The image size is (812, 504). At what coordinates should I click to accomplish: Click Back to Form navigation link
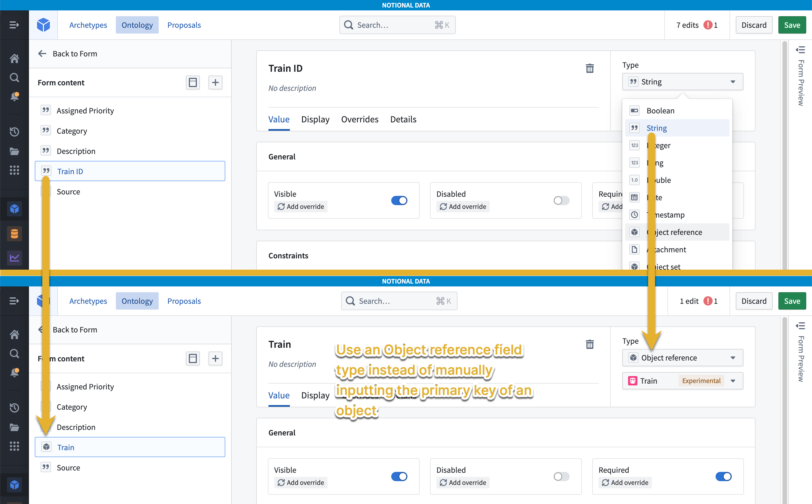point(76,53)
